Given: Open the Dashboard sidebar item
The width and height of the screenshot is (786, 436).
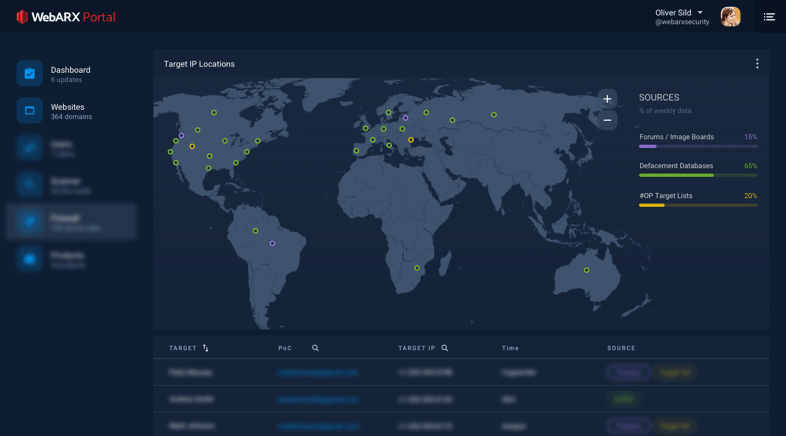Looking at the screenshot, I should click(x=70, y=74).
